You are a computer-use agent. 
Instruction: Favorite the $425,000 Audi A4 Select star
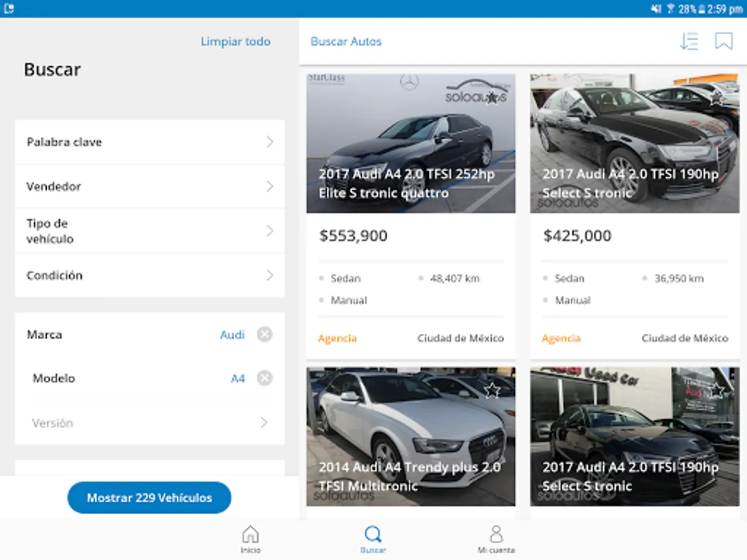[716, 98]
